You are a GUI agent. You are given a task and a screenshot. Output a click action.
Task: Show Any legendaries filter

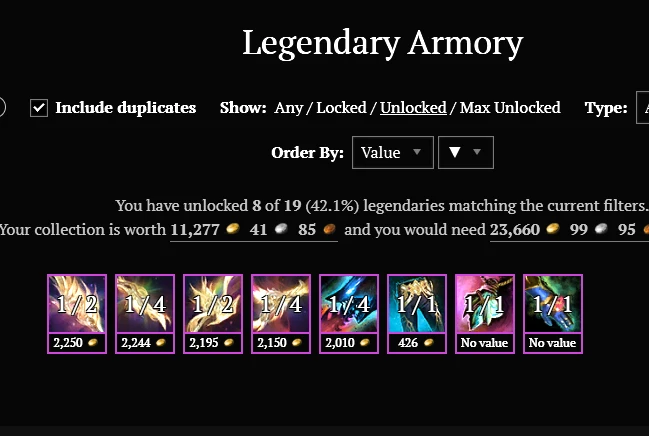click(x=288, y=108)
